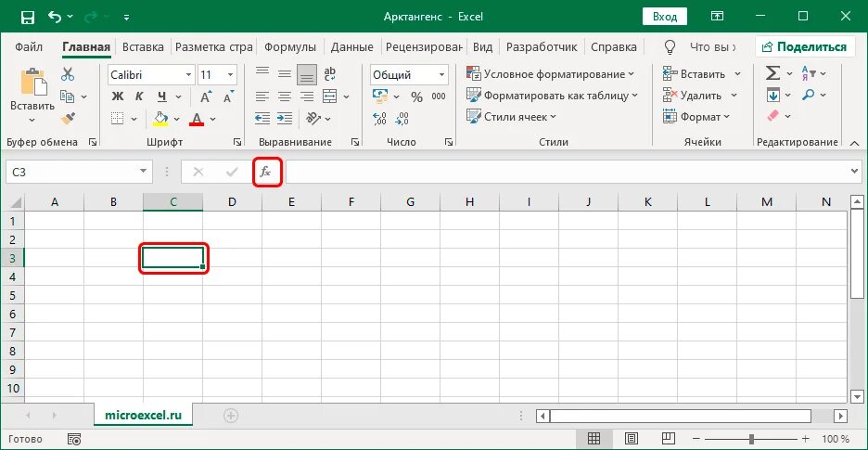Click the Clear eraser icon

click(x=772, y=117)
